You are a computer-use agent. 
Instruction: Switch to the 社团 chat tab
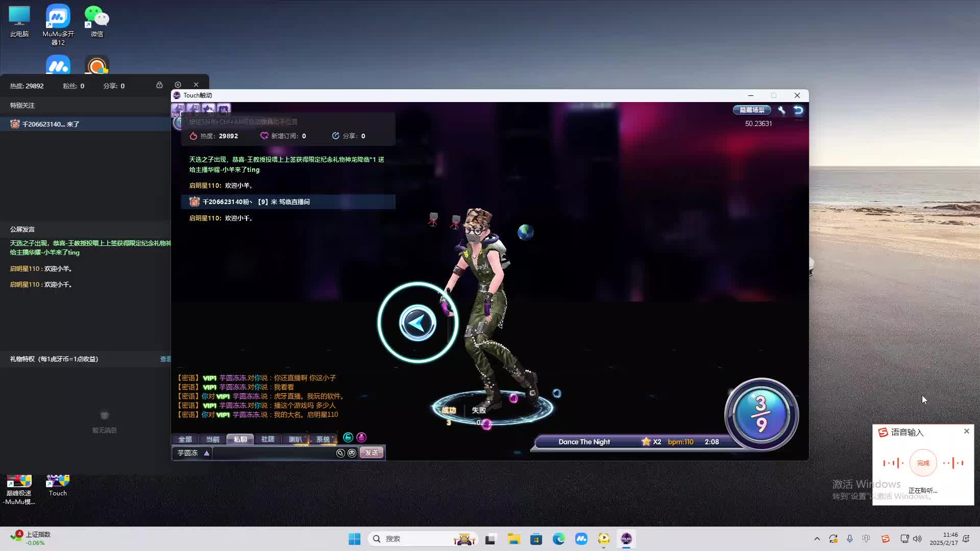pyautogui.click(x=267, y=439)
